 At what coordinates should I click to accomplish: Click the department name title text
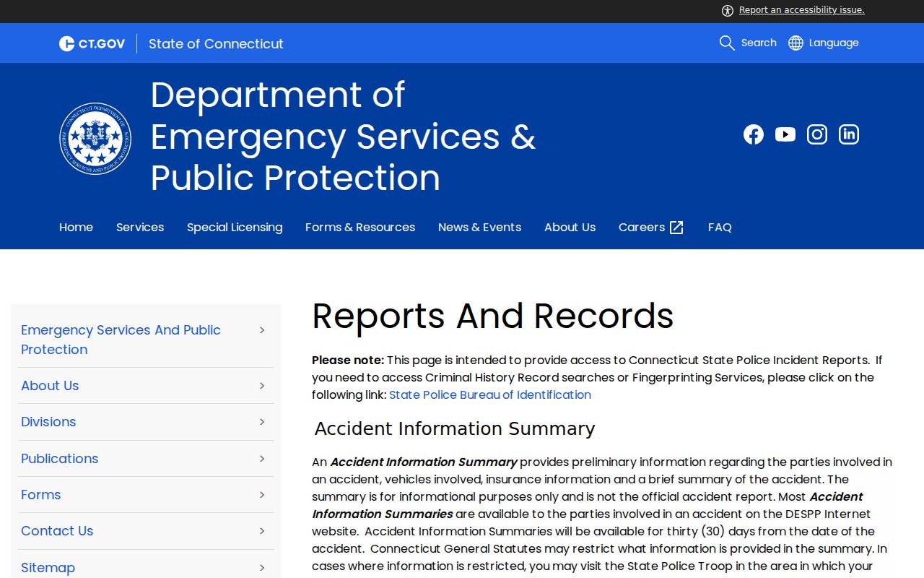click(x=343, y=137)
